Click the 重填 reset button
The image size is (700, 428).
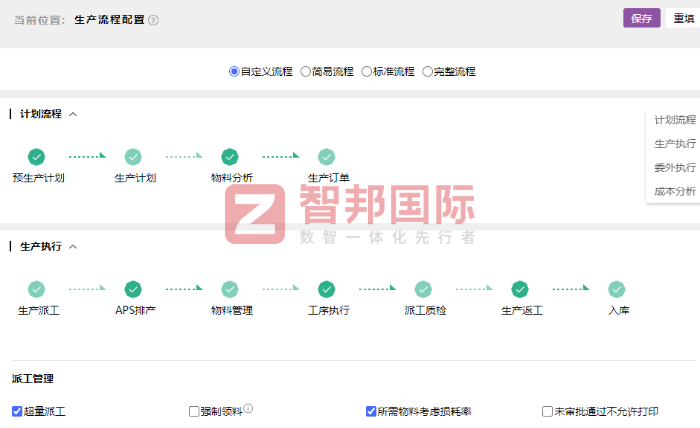click(684, 18)
